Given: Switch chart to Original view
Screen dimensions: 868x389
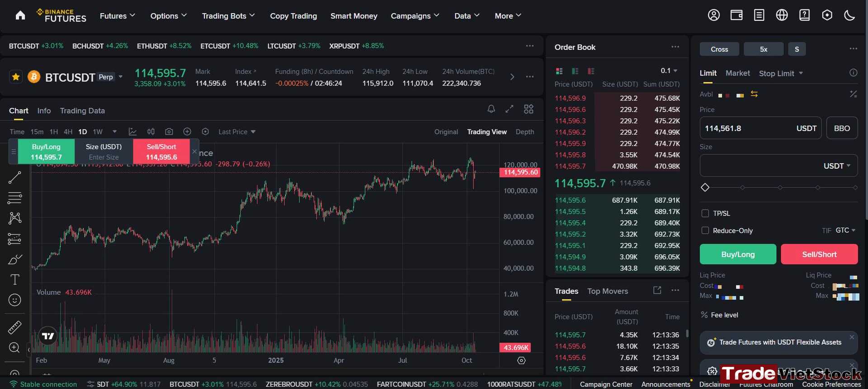Looking at the screenshot, I should (x=446, y=132).
